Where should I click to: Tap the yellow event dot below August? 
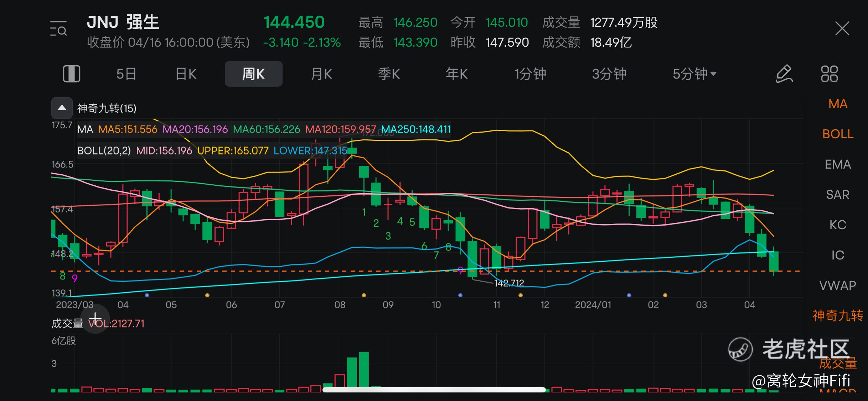tap(364, 295)
